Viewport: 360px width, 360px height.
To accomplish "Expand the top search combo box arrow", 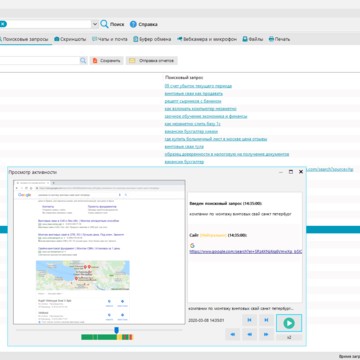I will tap(95, 24).
